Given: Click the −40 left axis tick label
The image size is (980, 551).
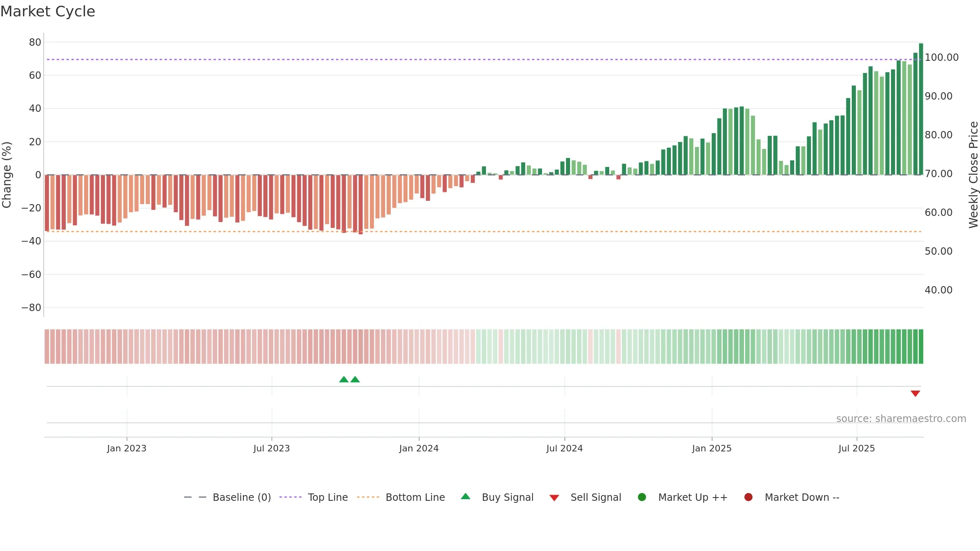Looking at the screenshot, I should (x=31, y=241).
